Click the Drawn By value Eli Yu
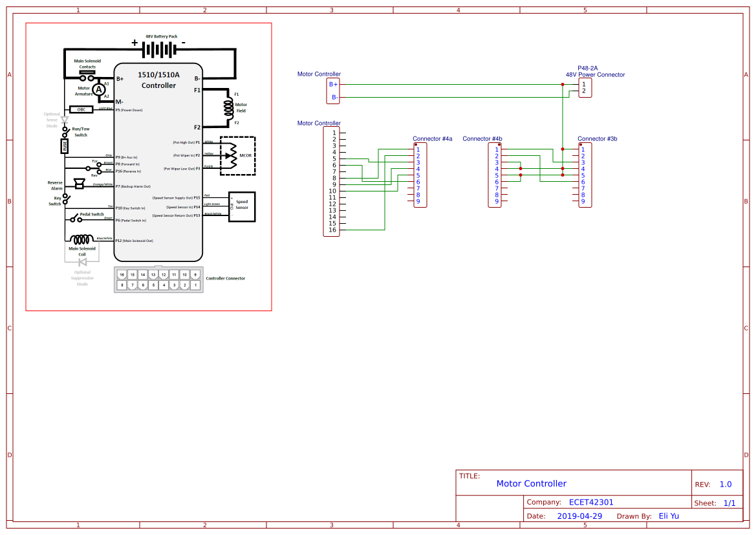Screen dimensions: 756x535 click(x=669, y=516)
